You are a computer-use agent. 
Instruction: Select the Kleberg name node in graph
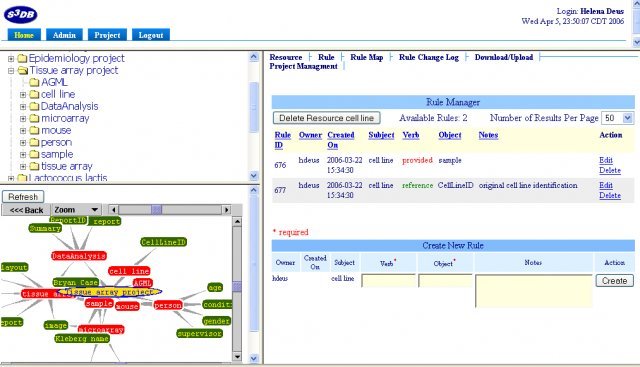(82, 338)
